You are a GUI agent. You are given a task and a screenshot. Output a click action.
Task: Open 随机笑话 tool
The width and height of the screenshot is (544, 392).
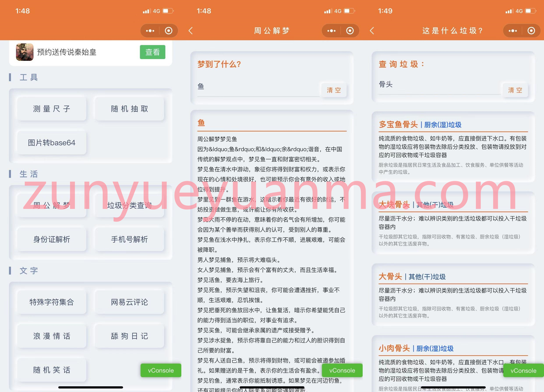(x=51, y=370)
